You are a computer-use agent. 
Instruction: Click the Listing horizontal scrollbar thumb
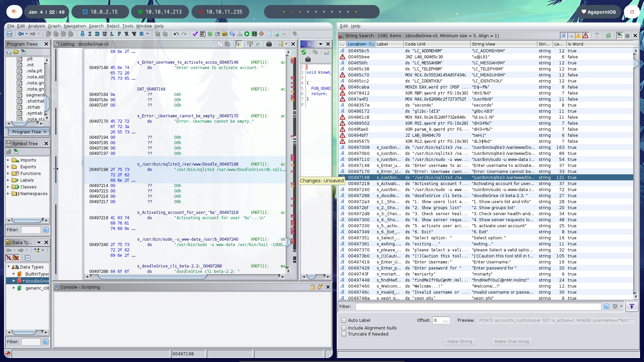pyautogui.click(x=153, y=277)
